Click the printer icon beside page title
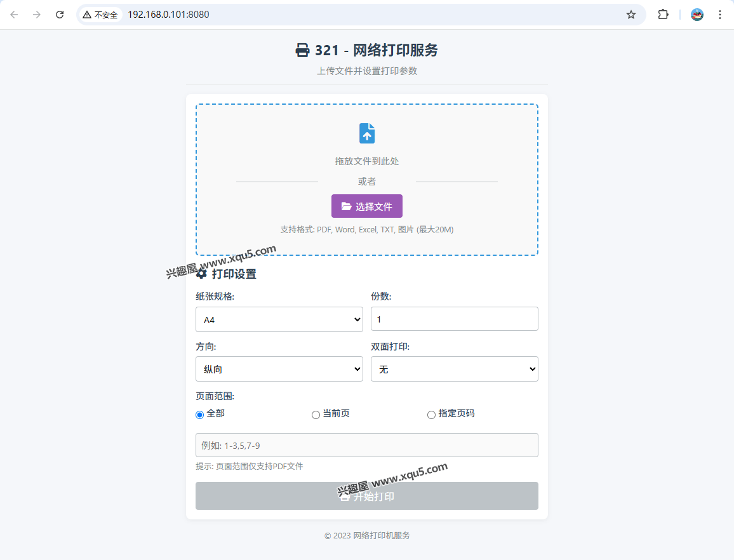This screenshot has width=734, height=560. (303, 51)
